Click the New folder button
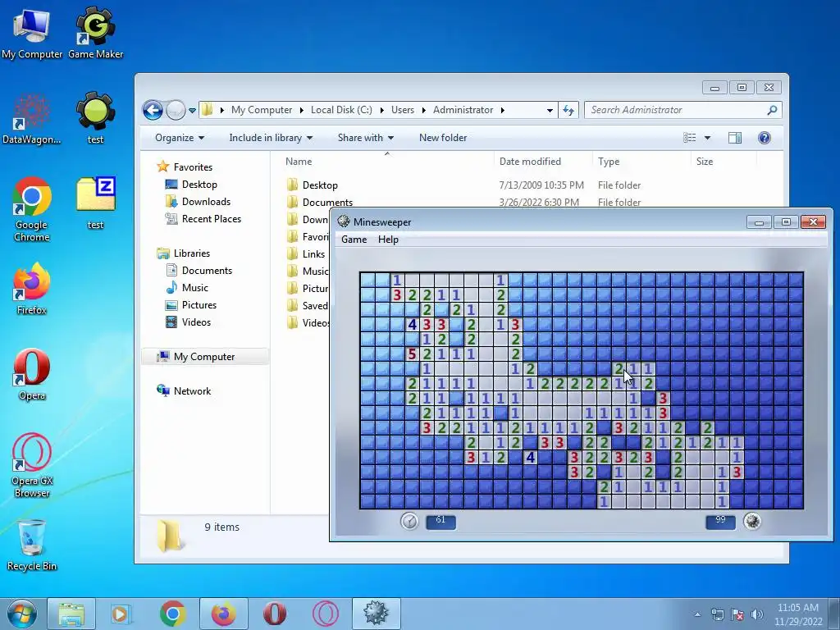840x630 pixels. 443,138
